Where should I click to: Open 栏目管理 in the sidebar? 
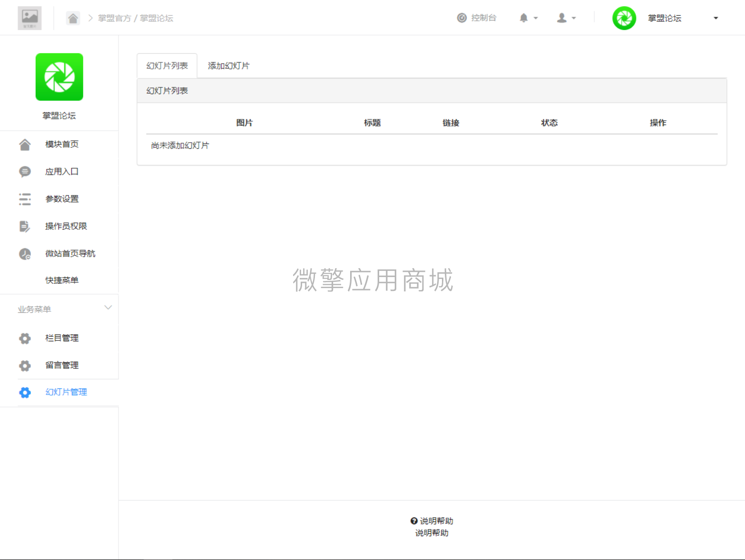62,338
